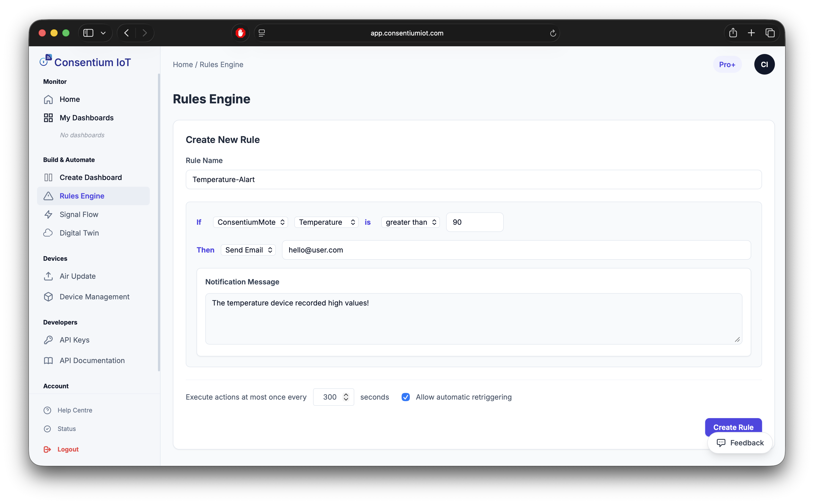Click the Rules Engine warning triangle icon
Image resolution: width=814 pixels, height=504 pixels.
pos(48,196)
